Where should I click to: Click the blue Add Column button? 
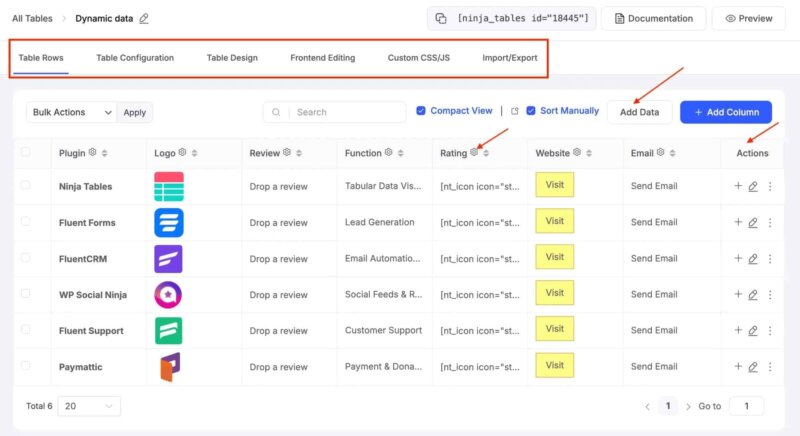point(726,112)
